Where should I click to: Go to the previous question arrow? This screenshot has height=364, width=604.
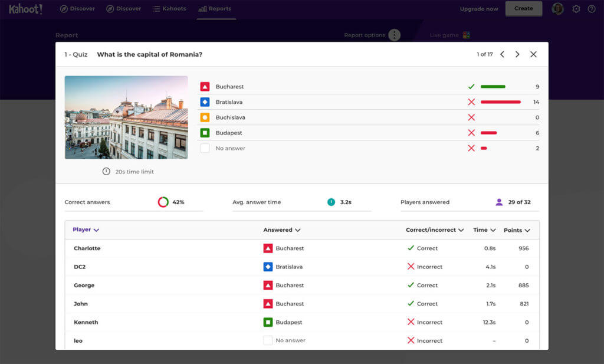coord(502,54)
